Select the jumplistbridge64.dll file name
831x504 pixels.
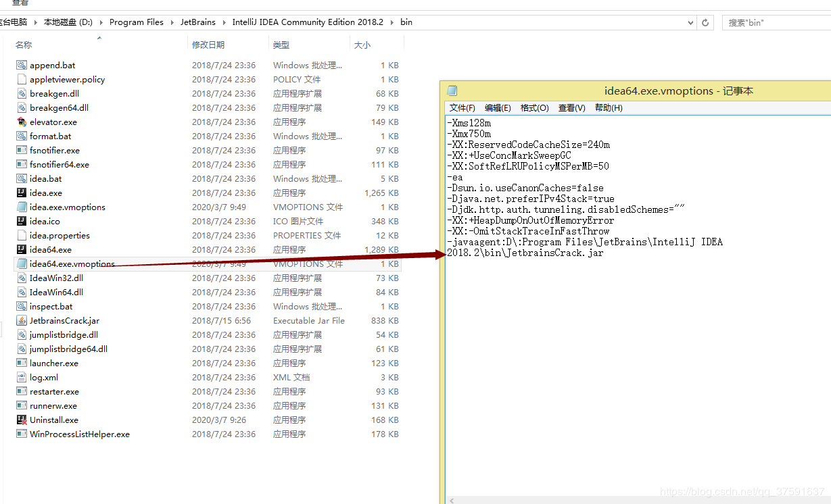coord(68,349)
